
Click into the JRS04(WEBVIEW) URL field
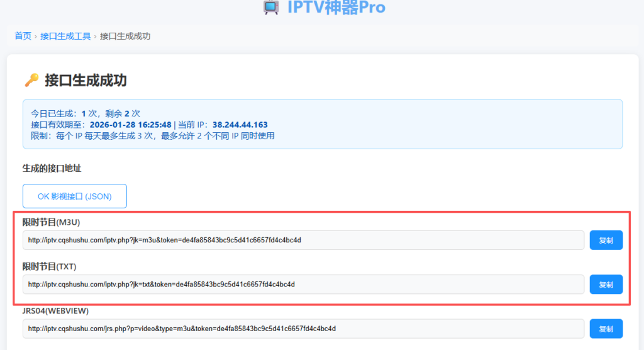(303, 328)
